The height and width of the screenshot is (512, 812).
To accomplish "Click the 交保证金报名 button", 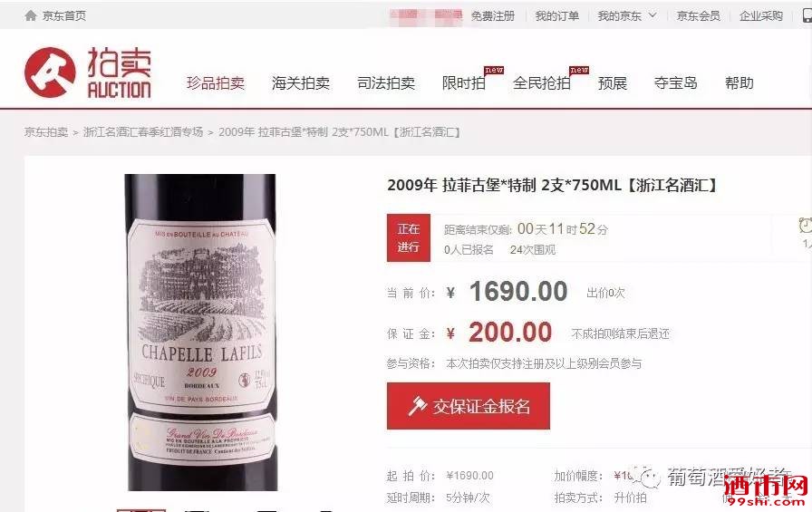I will (x=469, y=406).
